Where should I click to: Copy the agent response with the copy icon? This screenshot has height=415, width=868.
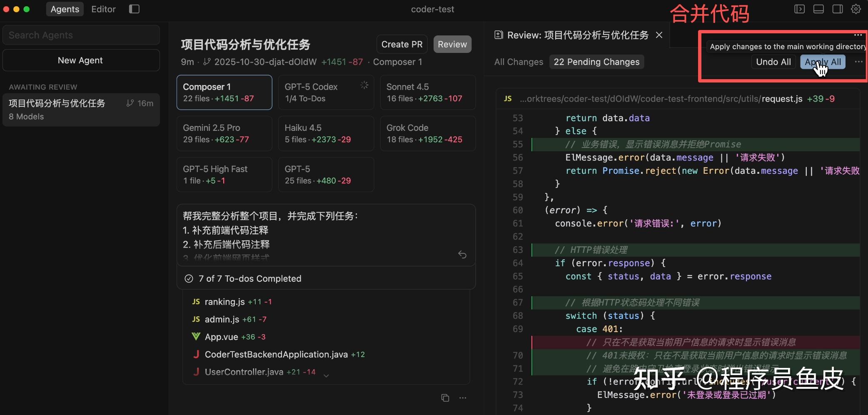click(x=445, y=398)
